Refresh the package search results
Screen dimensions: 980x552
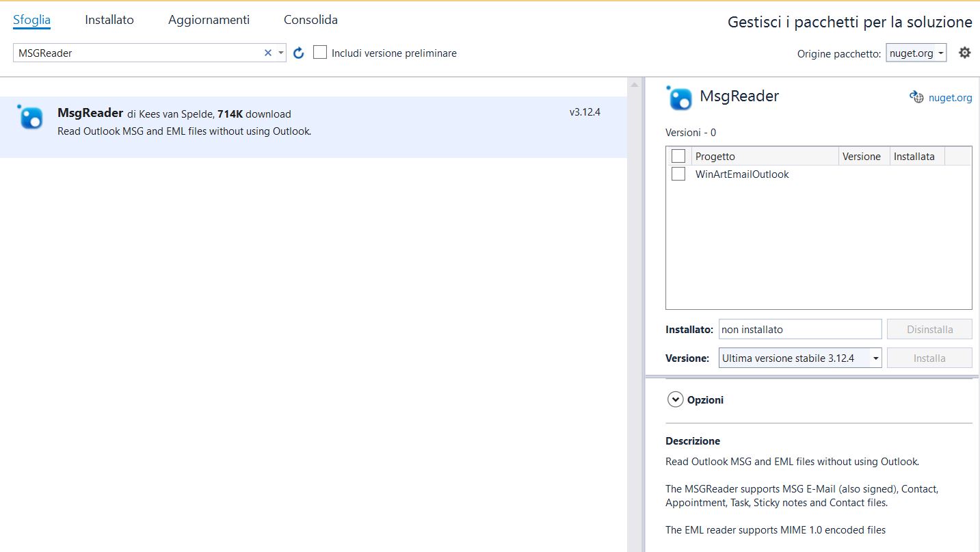point(299,53)
